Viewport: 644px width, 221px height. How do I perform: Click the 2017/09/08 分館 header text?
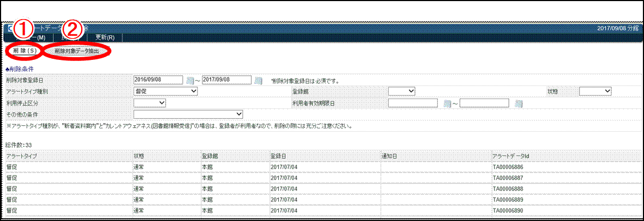click(618, 28)
